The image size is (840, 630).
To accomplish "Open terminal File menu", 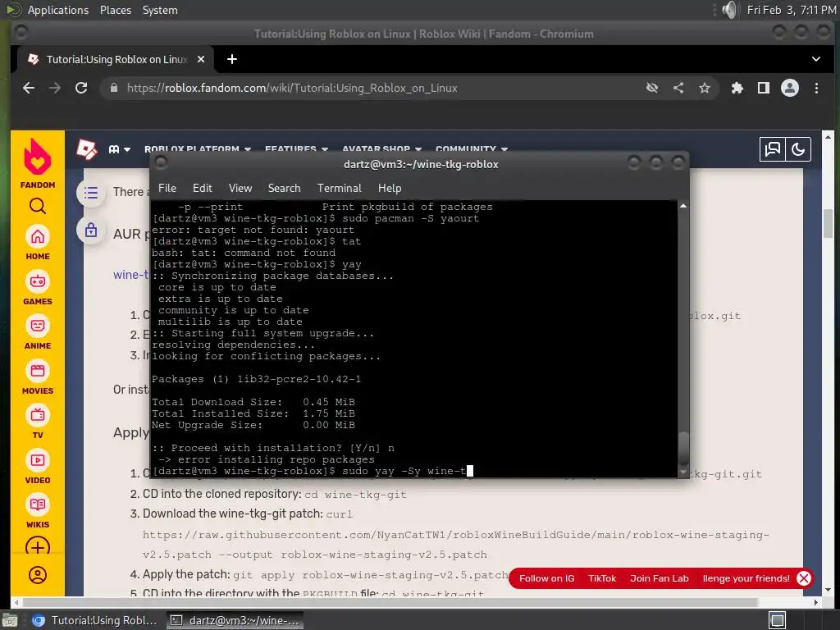I will coord(167,188).
